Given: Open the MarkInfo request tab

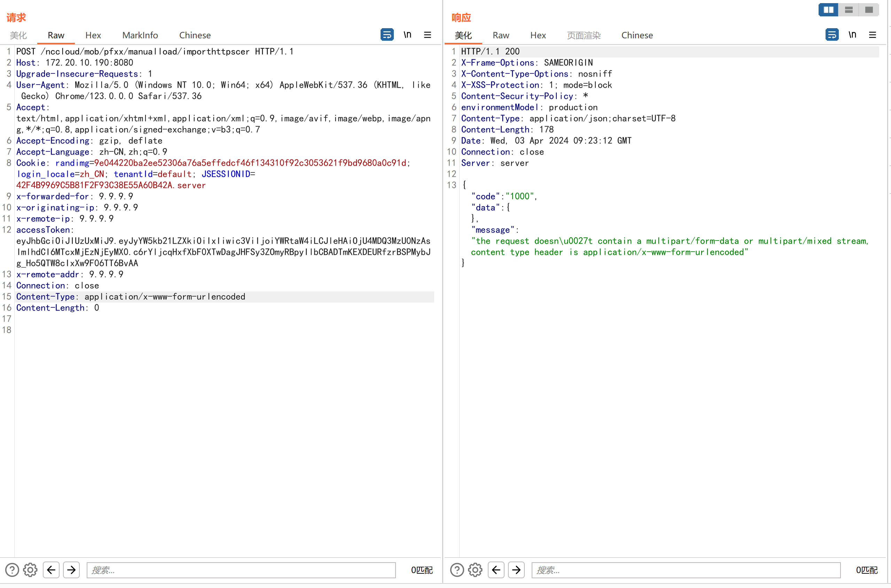Looking at the screenshot, I should [x=140, y=35].
